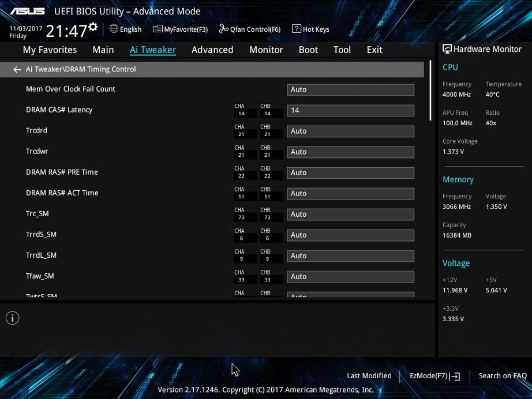
Task: Open the TrrdL_SM Auto field
Action: click(x=350, y=256)
